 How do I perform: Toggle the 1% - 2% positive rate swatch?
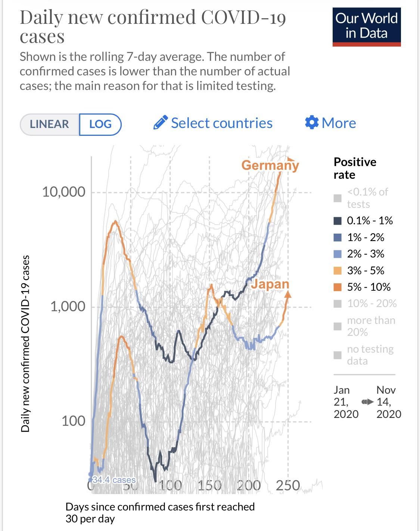pos(338,238)
